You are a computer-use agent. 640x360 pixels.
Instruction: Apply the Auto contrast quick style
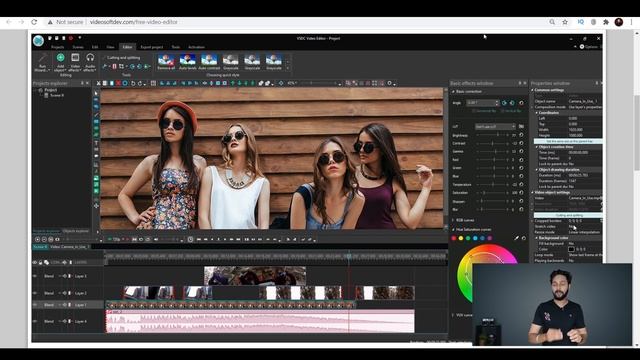(209, 62)
